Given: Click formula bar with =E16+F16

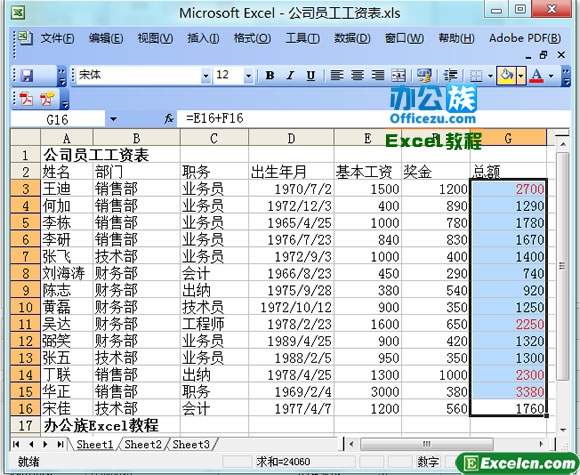Looking at the screenshot, I should coord(374,119).
